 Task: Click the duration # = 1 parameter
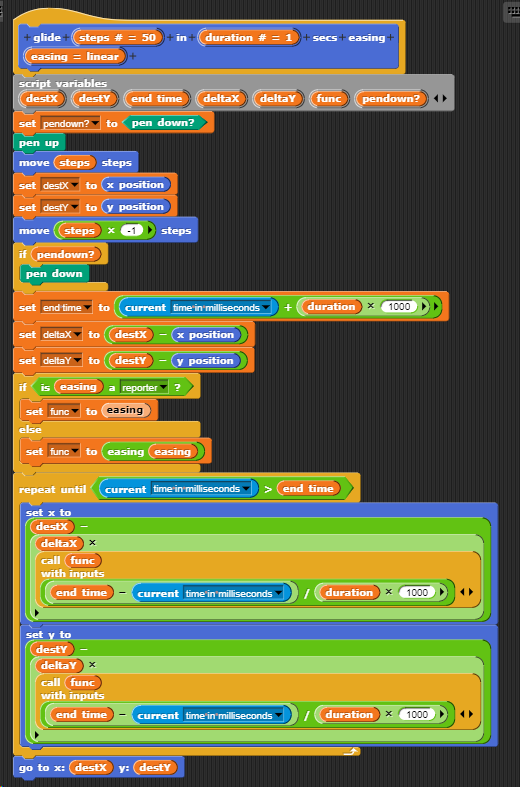[249, 38]
